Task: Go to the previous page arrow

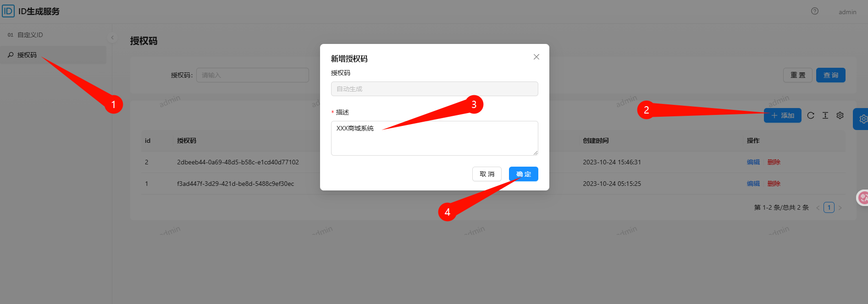Action: [818, 208]
